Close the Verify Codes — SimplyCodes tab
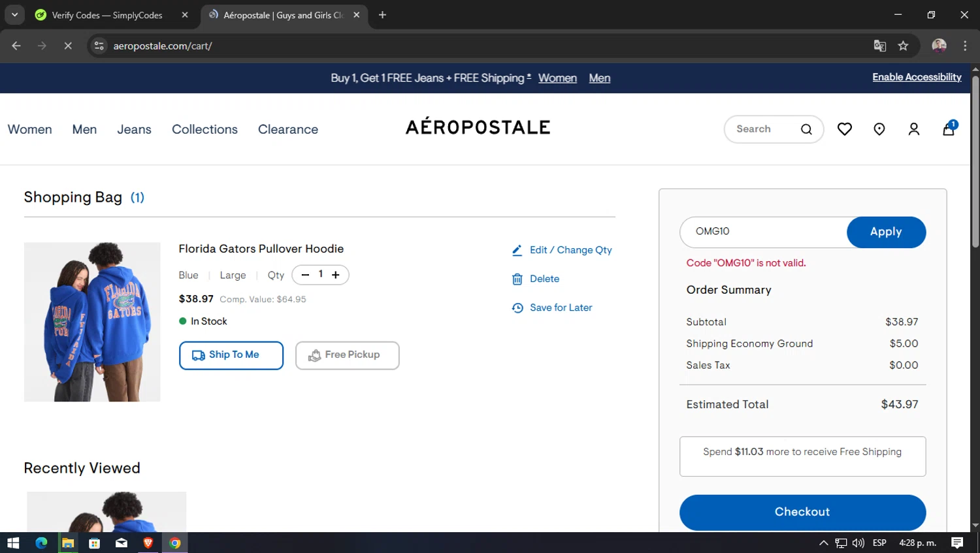Image resolution: width=980 pixels, height=553 pixels. pos(185,15)
